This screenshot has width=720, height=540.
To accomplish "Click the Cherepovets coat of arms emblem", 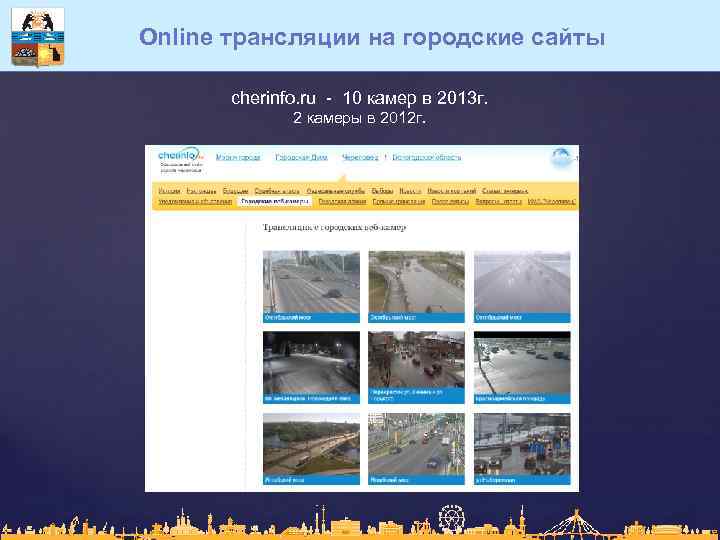I will tap(38, 37).
